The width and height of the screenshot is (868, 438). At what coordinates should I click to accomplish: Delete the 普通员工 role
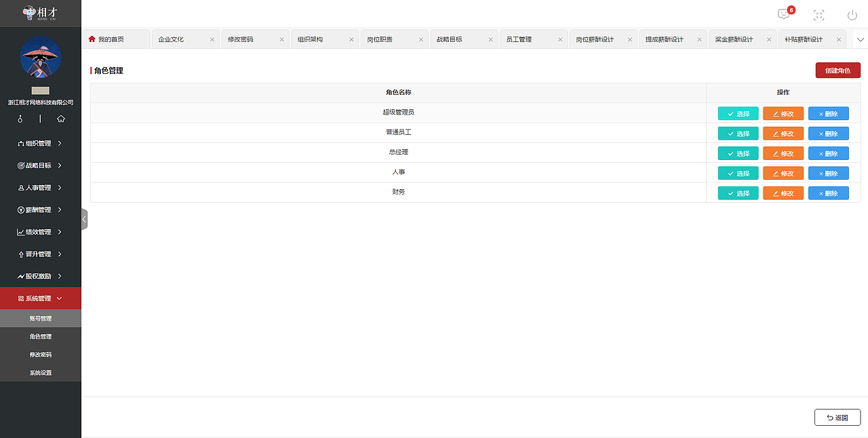(829, 134)
